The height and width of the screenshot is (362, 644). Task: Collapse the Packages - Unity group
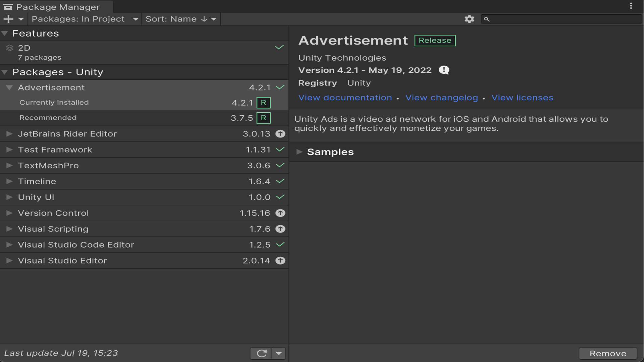point(5,72)
